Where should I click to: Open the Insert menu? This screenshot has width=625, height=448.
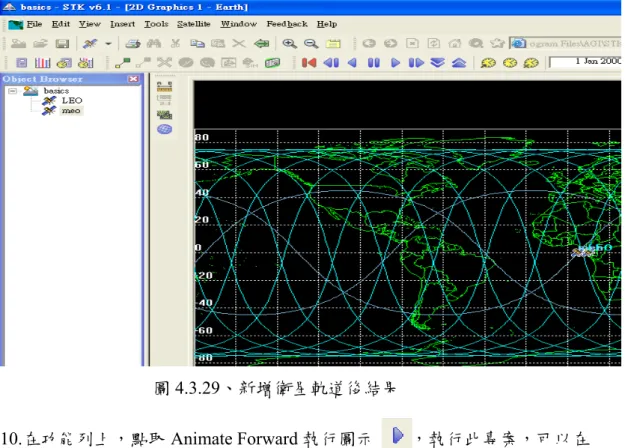pyautogui.click(x=122, y=24)
